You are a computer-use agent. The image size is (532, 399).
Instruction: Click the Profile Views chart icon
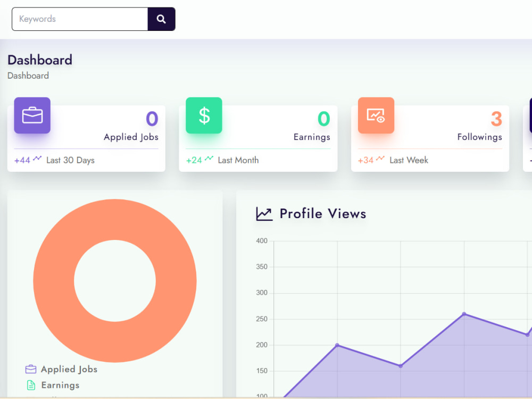[264, 214]
